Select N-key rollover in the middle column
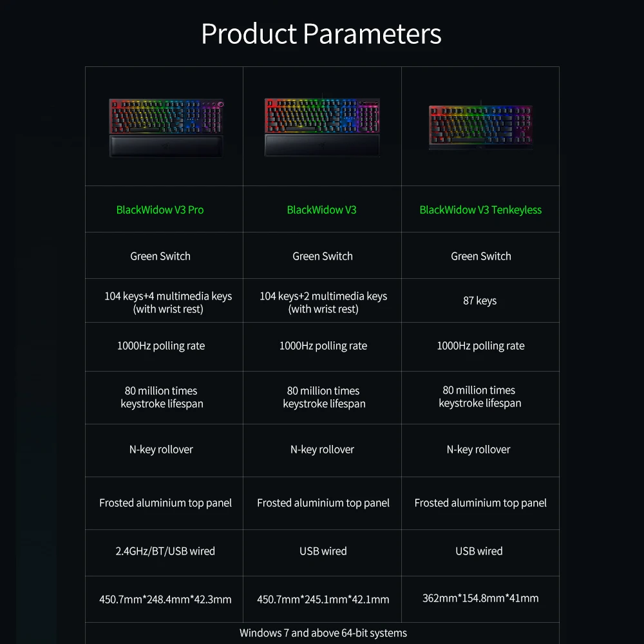The width and height of the screenshot is (644, 644). point(322,450)
